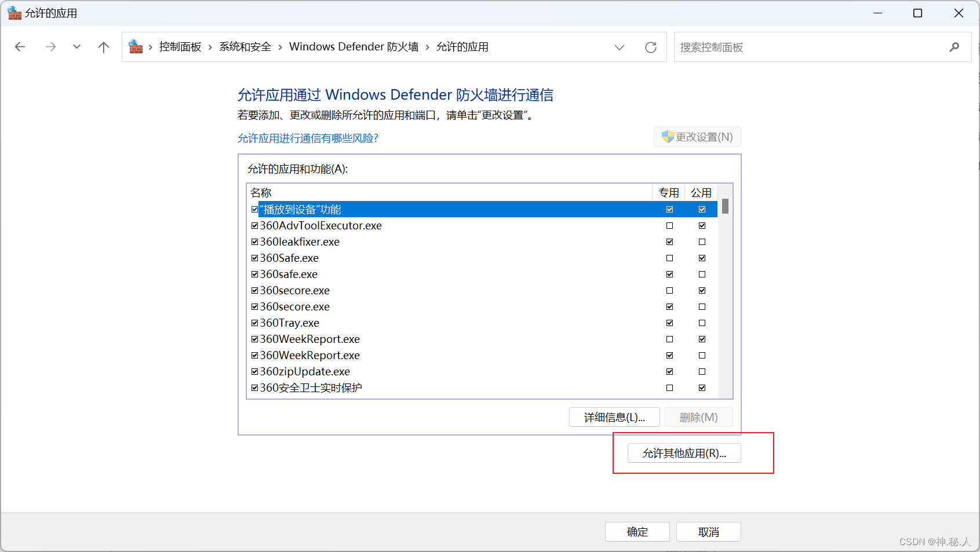Toggle 专用 checkbox for 360Tray.exe

coord(670,323)
